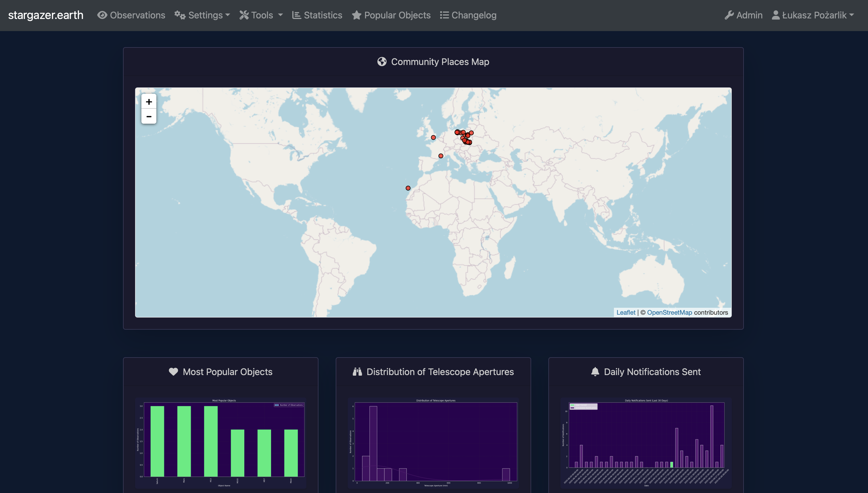The image size is (868, 493).
Task: Click the Statistics chart icon
Action: click(x=297, y=15)
